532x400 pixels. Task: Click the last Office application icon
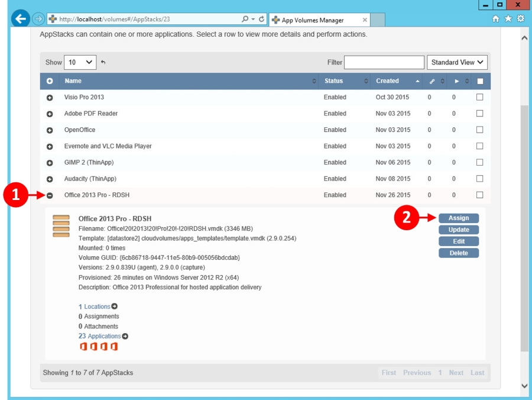click(114, 346)
